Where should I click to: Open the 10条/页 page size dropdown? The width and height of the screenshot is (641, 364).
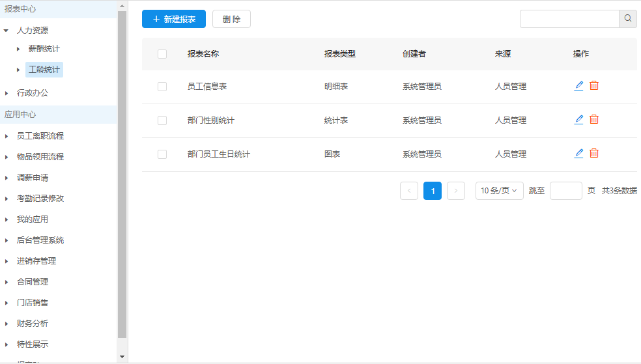pos(499,191)
